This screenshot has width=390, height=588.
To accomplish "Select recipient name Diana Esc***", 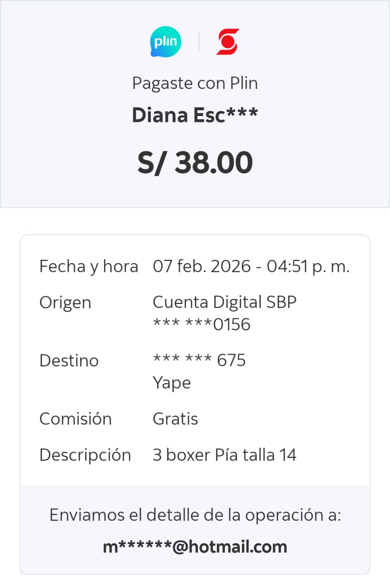I will click(x=195, y=115).
